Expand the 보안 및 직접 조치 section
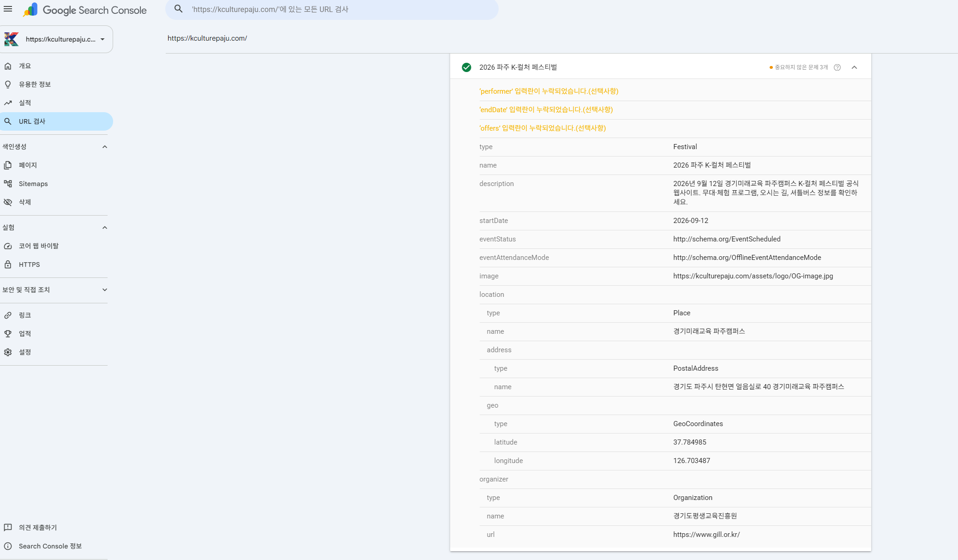This screenshot has height=560, width=958. [105, 290]
